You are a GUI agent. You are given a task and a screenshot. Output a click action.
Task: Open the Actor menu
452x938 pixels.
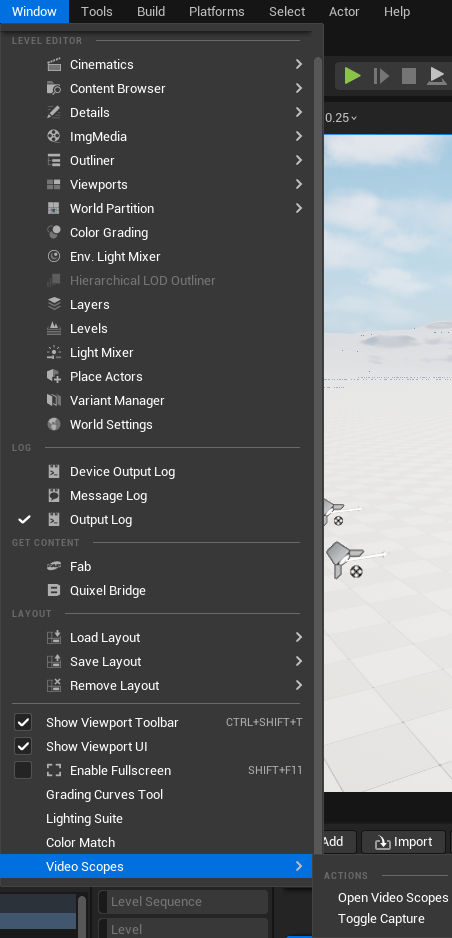(x=344, y=11)
